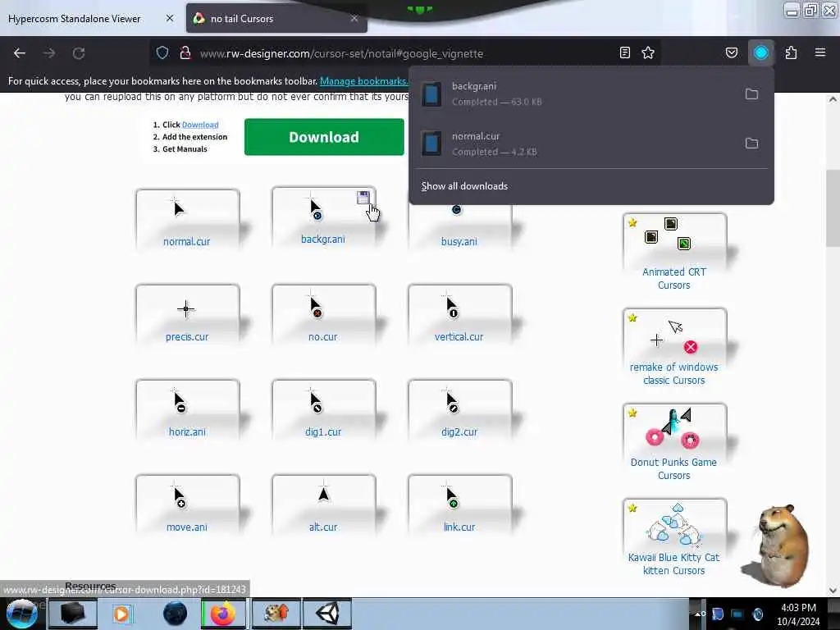Click the precis.cur crosshair thumbnail

186,309
